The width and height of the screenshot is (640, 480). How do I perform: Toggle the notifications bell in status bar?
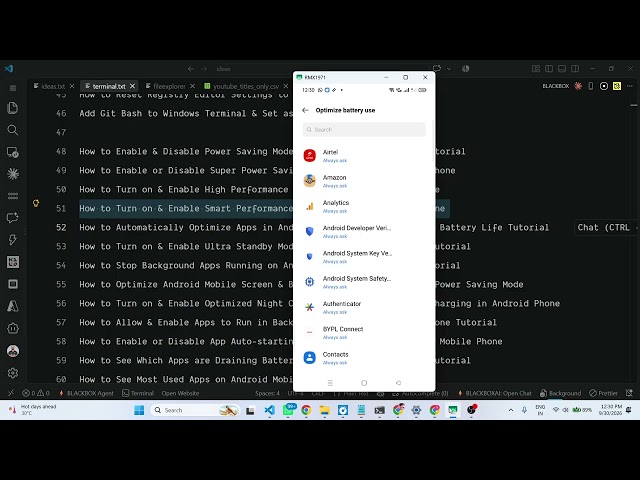point(629,393)
